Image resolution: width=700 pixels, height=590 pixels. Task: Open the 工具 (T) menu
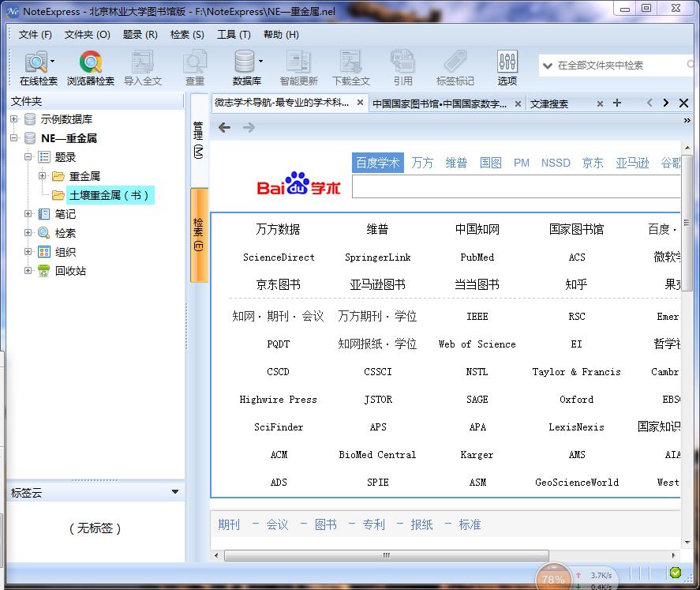[234, 35]
